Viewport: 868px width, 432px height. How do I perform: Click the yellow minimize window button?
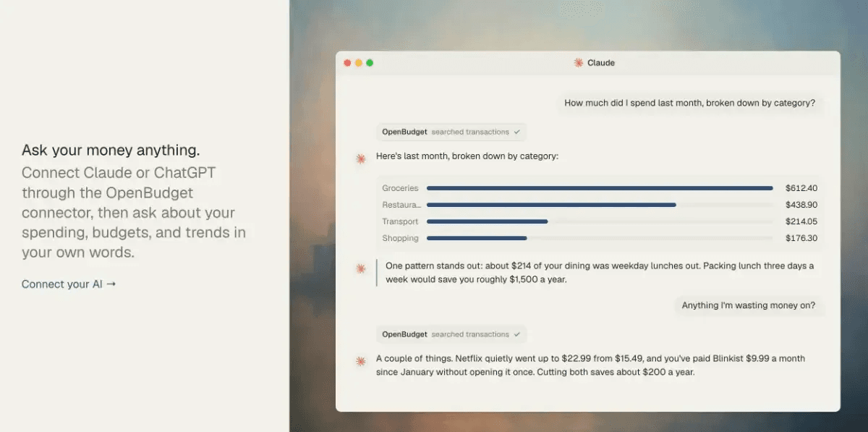click(x=358, y=63)
